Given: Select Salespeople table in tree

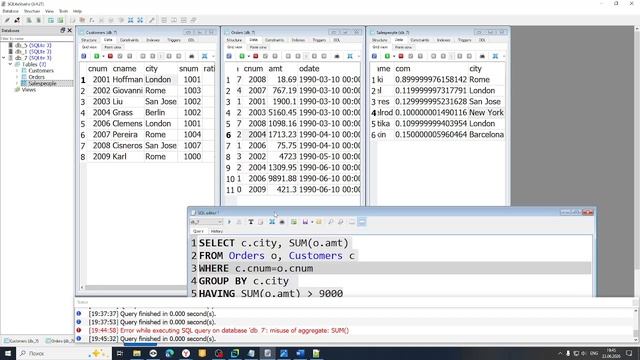Looking at the screenshot, I should point(42,83).
